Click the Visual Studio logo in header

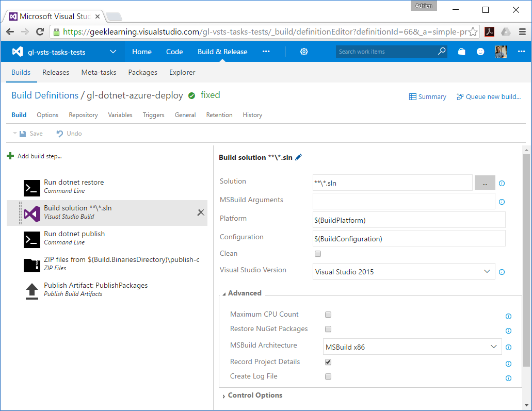coord(18,52)
